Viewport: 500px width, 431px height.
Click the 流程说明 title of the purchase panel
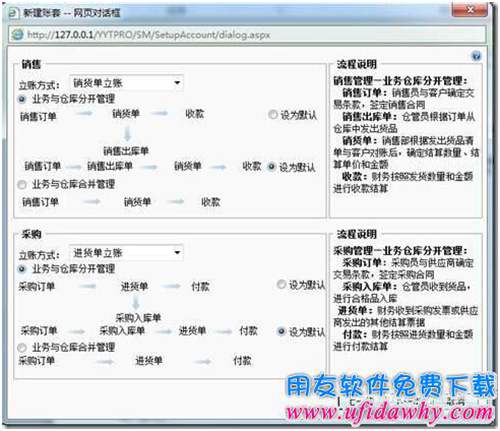(357, 234)
